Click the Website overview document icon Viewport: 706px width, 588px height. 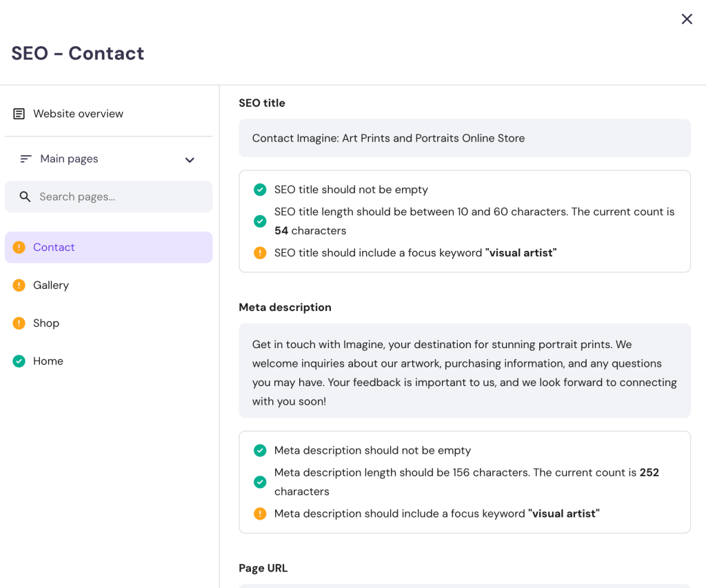coord(19,114)
